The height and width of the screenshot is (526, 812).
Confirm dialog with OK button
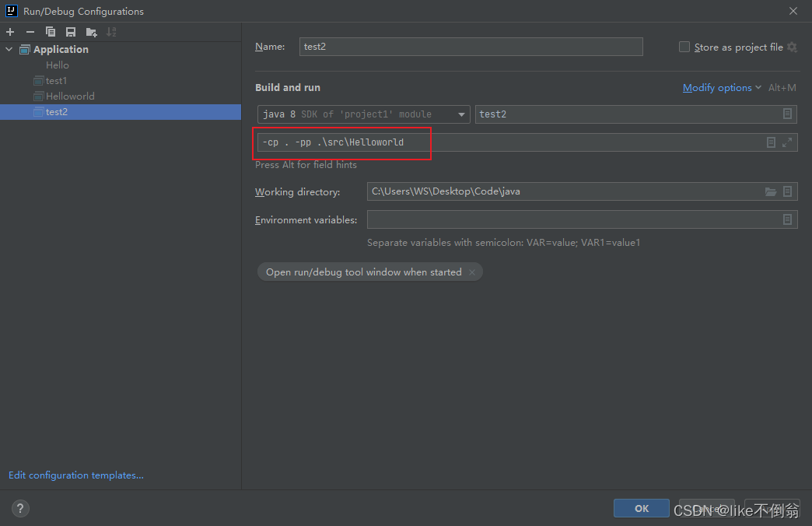641,508
